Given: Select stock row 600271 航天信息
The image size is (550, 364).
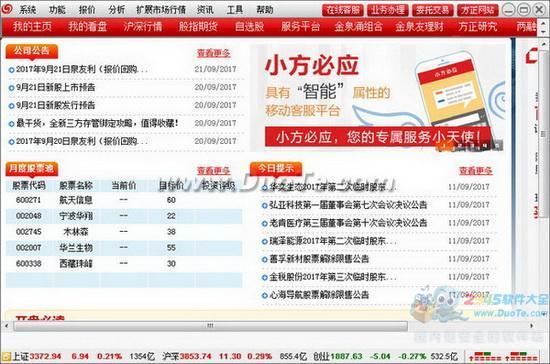Looking at the screenshot, I should (x=124, y=200).
